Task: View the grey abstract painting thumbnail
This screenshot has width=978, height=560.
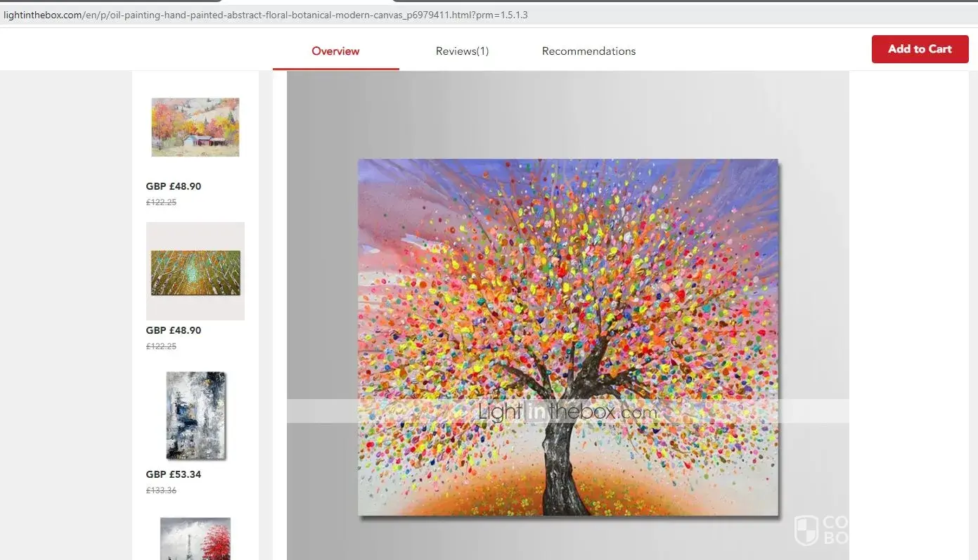Action: 195,415
